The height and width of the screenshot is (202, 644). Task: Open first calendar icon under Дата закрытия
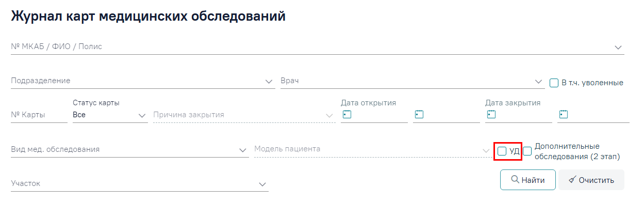coord(491,114)
